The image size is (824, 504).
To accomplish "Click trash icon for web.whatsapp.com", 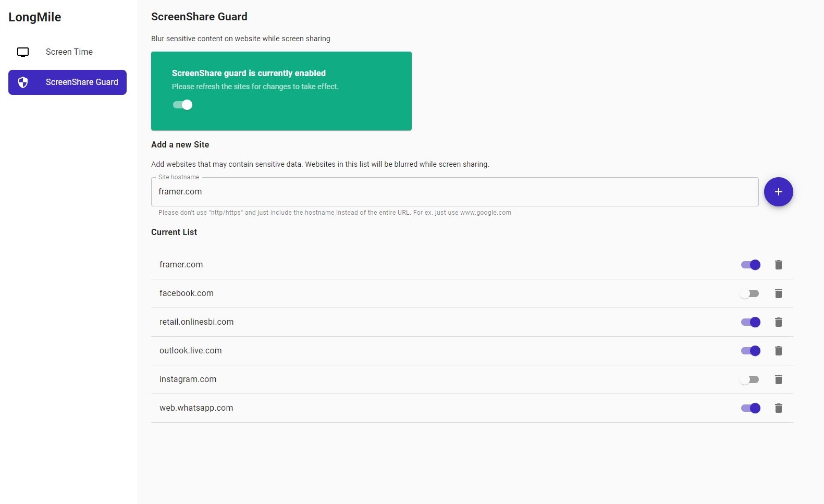I will coord(779,408).
